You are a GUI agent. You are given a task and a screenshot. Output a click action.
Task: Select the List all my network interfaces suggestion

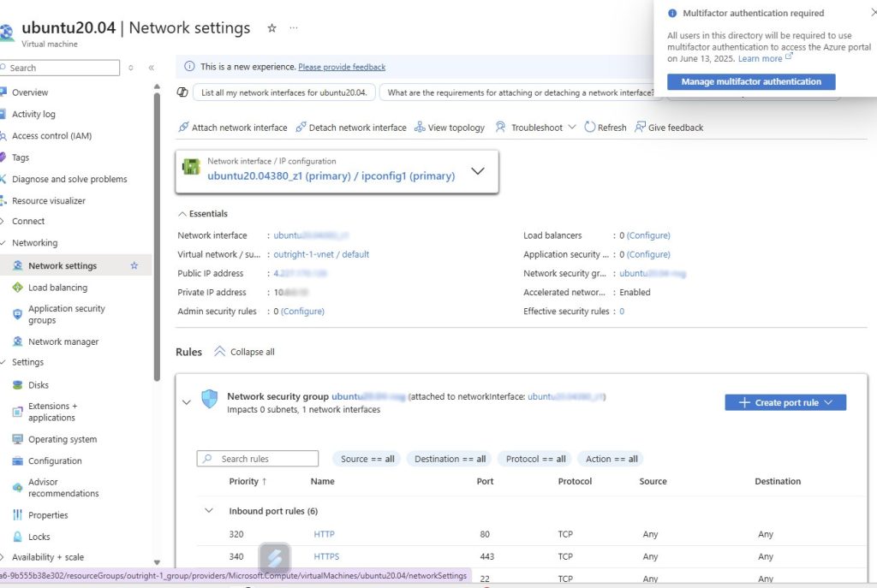pos(284,92)
